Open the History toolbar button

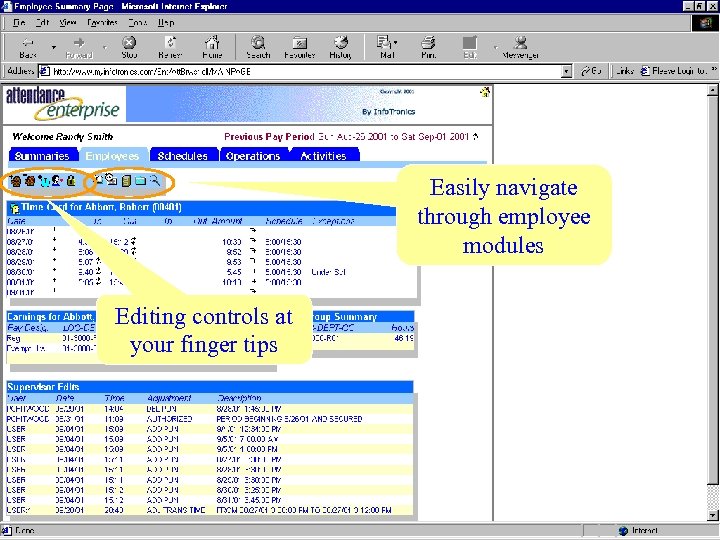click(x=340, y=47)
